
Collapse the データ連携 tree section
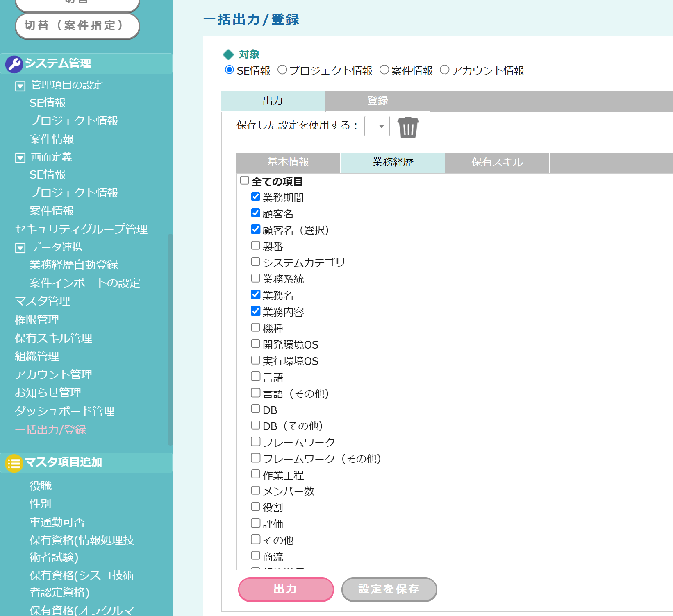click(20, 248)
